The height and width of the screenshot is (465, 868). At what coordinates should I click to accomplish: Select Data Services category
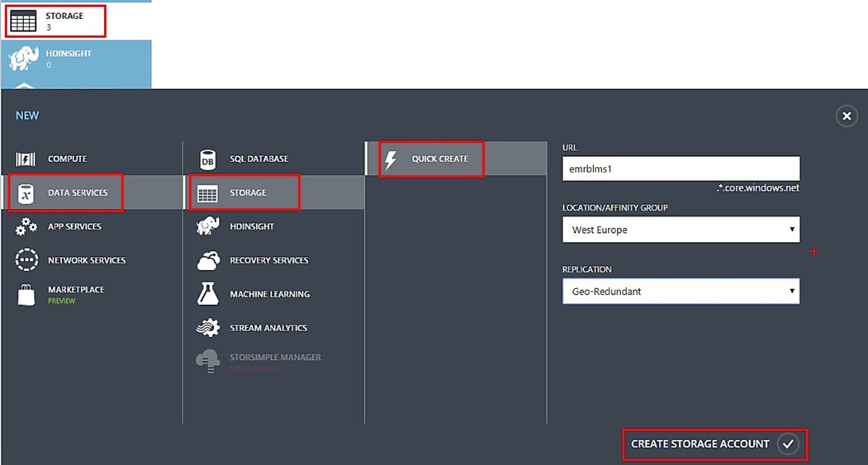click(x=92, y=192)
